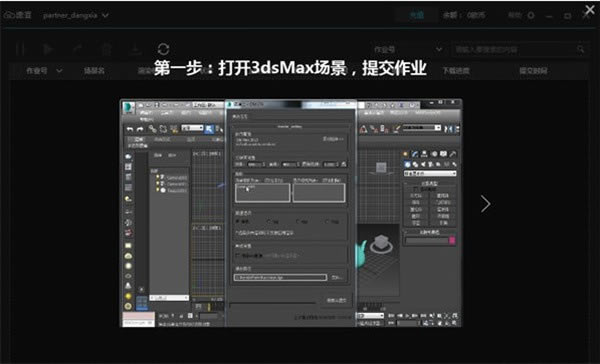The image size is (600, 364).
Task: Select the last radio option in the submit dialog
Action: pyautogui.click(x=327, y=221)
